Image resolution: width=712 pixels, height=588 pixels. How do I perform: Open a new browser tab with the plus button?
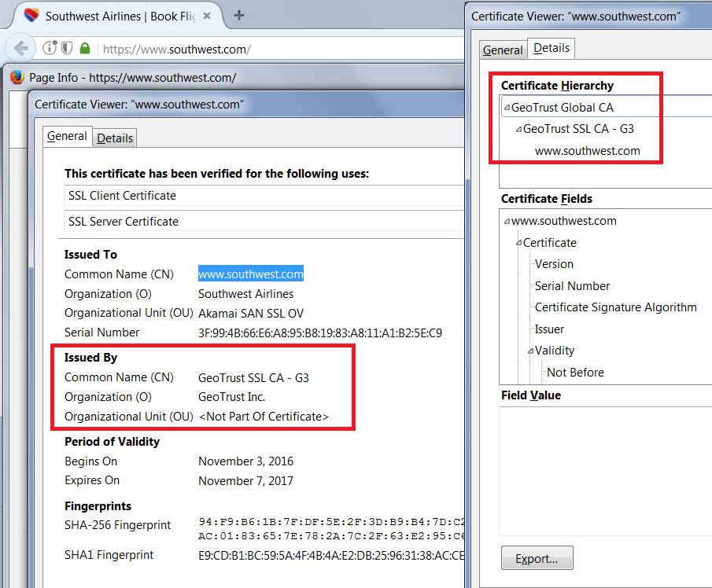point(239,16)
